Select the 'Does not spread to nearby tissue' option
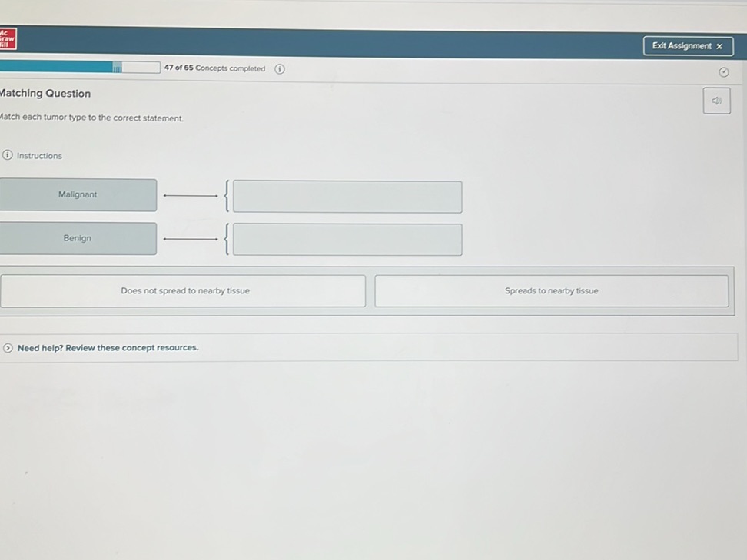747x560 pixels. [184, 291]
